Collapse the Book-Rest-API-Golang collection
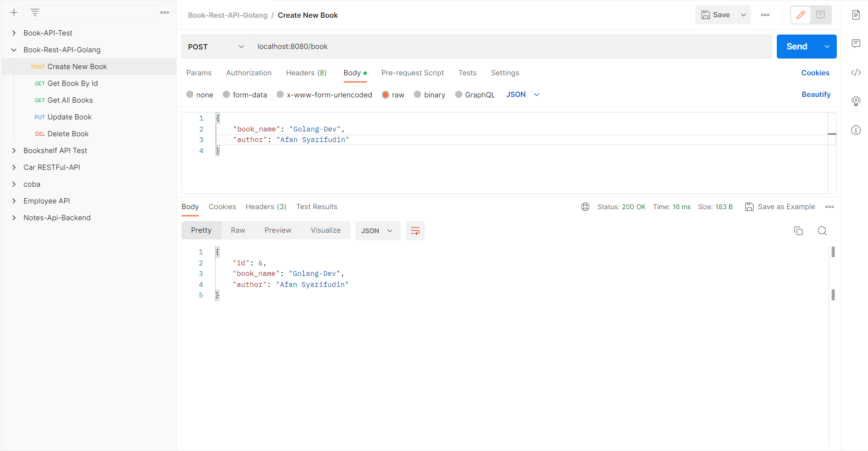The height and width of the screenshot is (451, 868). coord(14,50)
